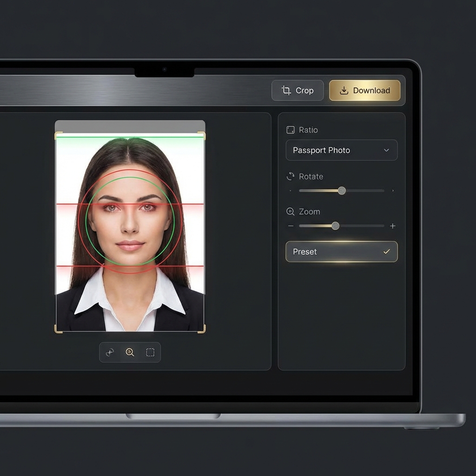Expand the Rotate slider's right arrow control

393,191
